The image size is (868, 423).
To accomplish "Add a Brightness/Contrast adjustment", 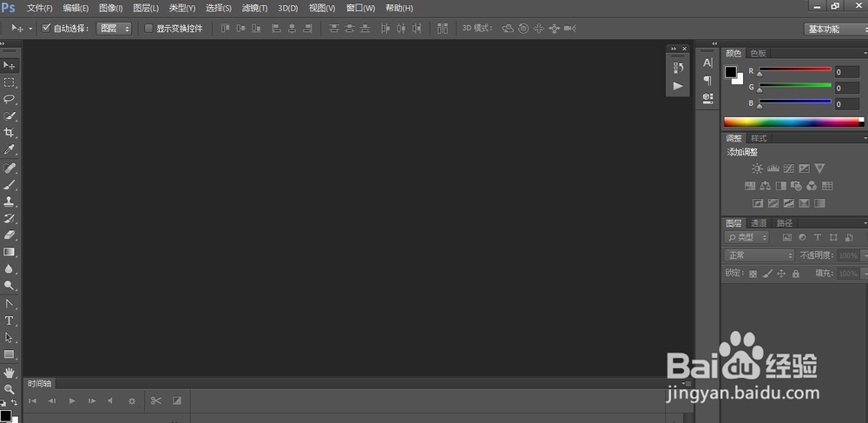I will (x=757, y=169).
